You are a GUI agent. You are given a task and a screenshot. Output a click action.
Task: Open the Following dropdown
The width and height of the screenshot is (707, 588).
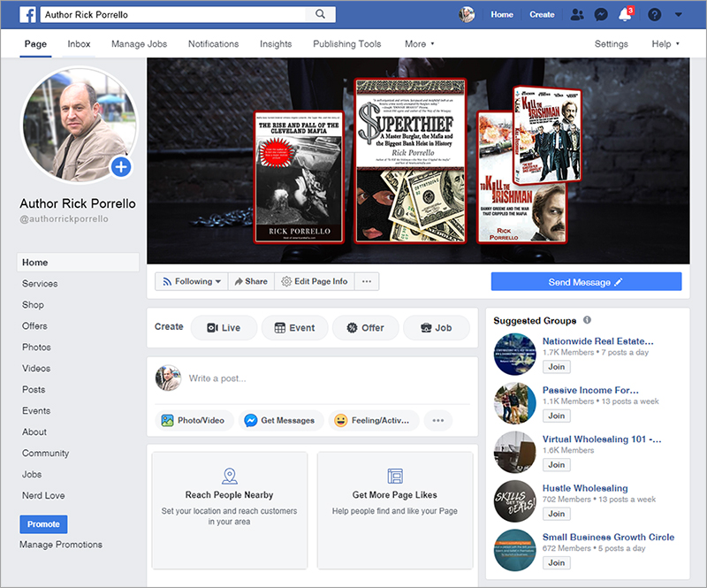tap(191, 281)
